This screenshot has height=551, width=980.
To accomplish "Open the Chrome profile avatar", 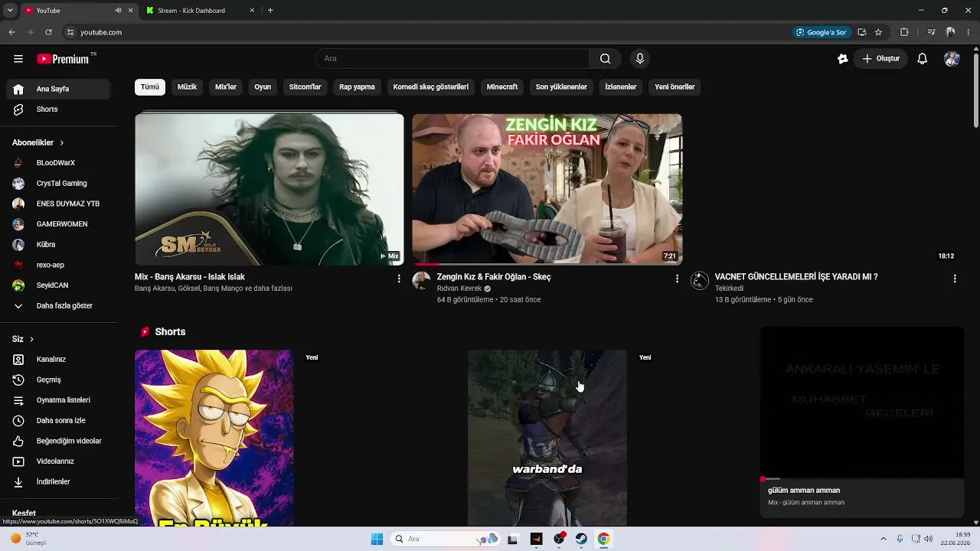I will pos(950,32).
